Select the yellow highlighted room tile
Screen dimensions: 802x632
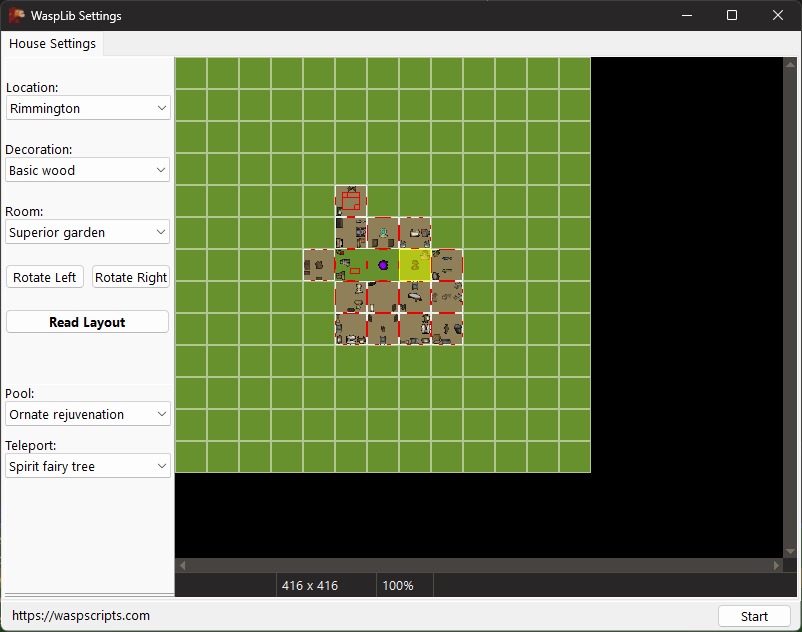(415, 265)
